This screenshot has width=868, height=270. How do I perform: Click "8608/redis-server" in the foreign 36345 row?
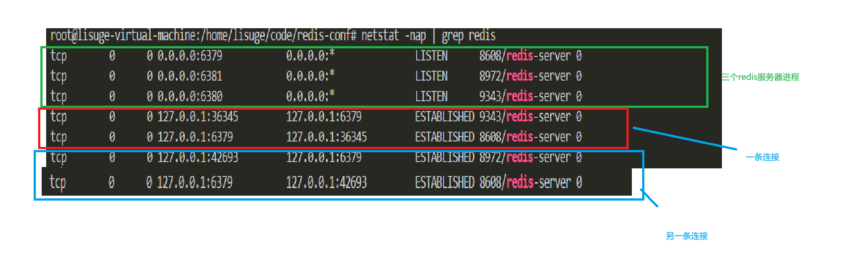click(525, 137)
